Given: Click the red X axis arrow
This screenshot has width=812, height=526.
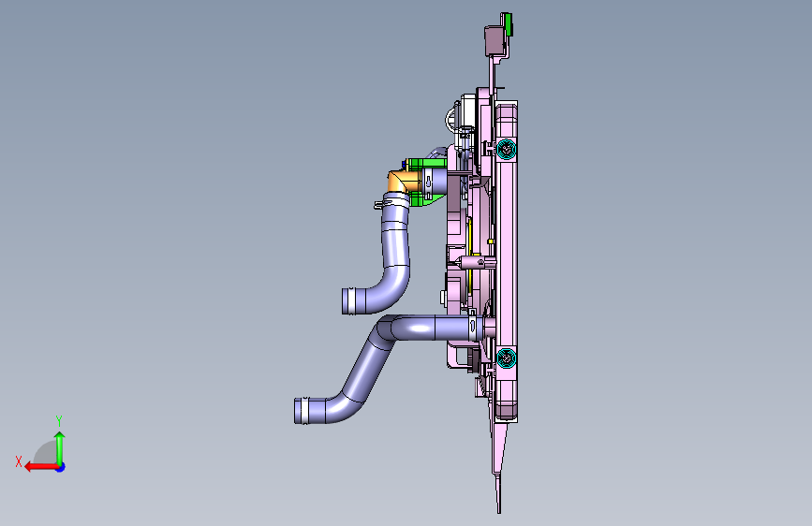Looking at the screenshot, I should (40, 467).
